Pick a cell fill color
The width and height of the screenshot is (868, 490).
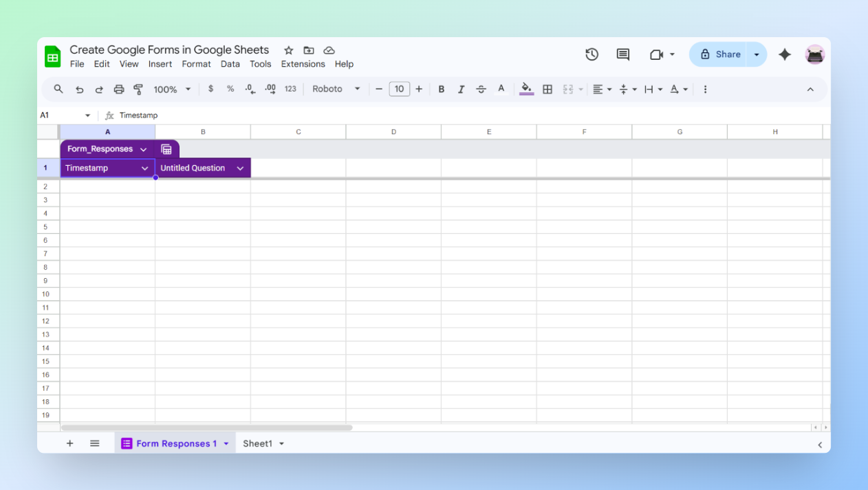(x=526, y=89)
